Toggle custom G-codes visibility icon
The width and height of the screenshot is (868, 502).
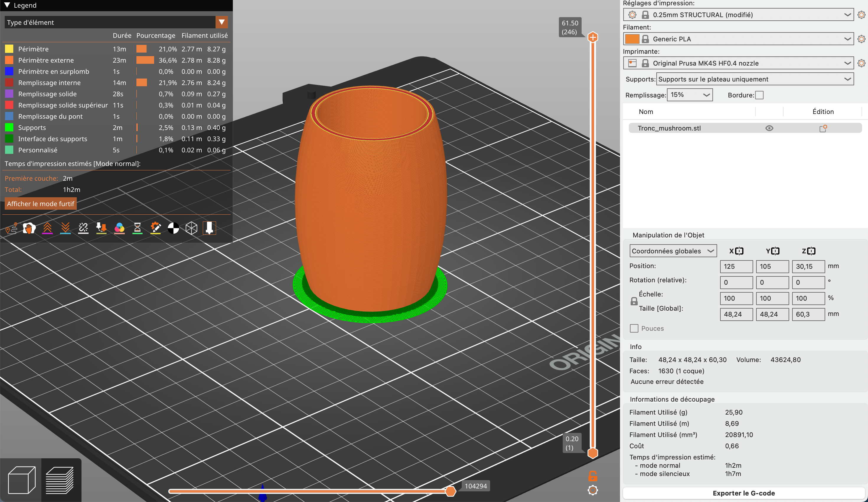tap(155, 228)
